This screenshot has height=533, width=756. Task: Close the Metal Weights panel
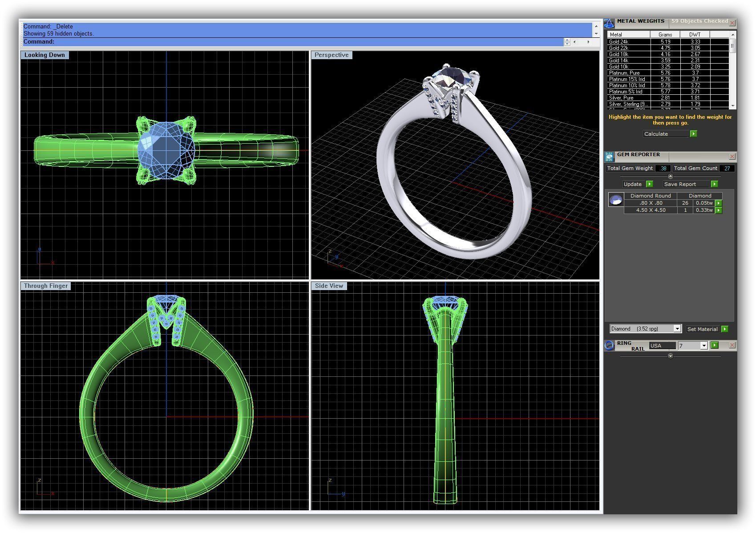(732, 23)
